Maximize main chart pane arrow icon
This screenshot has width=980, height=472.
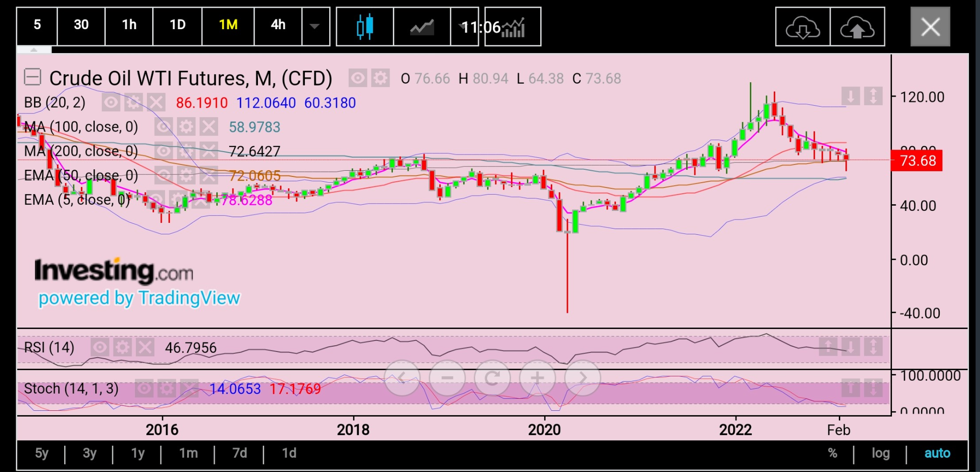coord(873,96)
